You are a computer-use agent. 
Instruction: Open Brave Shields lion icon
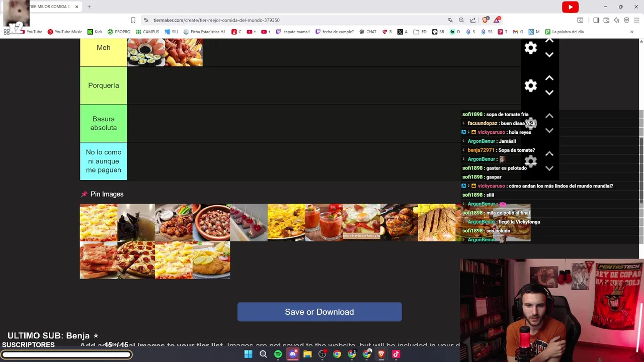[485, 20]
